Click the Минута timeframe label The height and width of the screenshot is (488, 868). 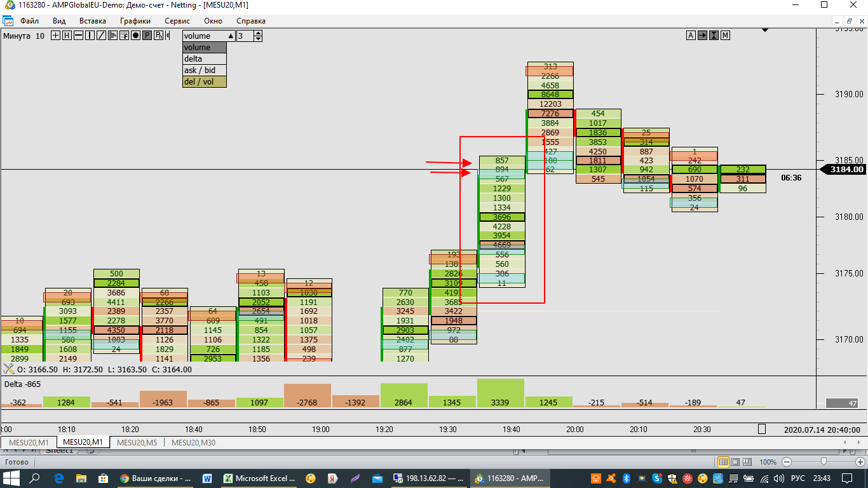point(17,36)
